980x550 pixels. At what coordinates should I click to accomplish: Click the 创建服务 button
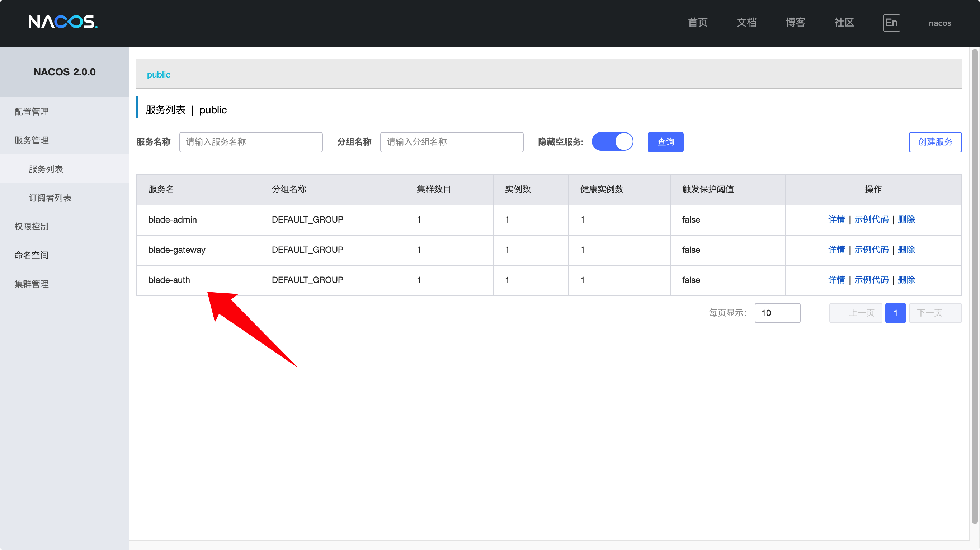click(935, 142)
